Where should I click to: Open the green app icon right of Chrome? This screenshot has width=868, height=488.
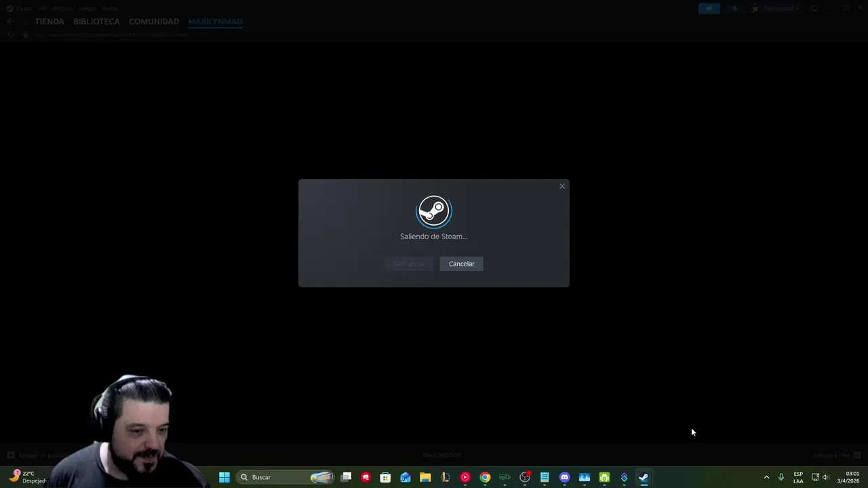[505, 477]
